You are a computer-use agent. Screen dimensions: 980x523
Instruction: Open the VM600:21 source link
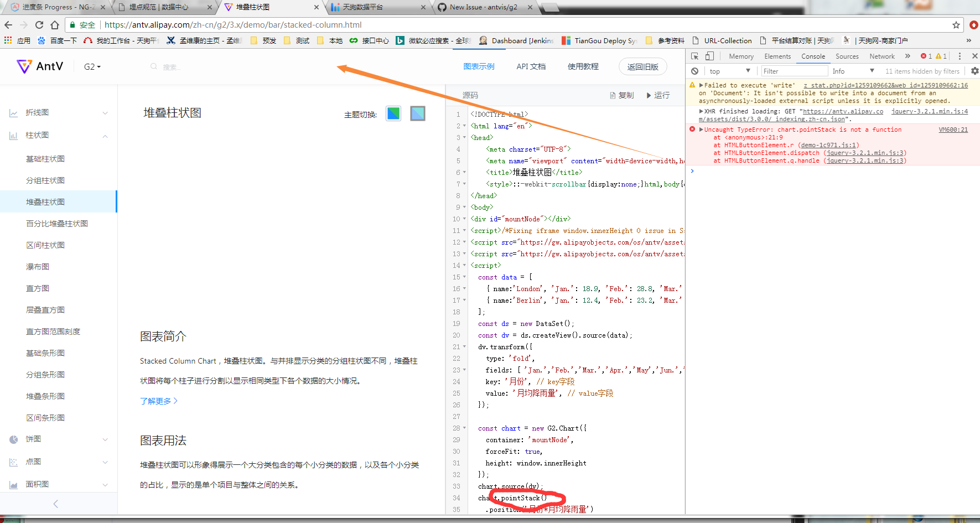coord(953,130)
